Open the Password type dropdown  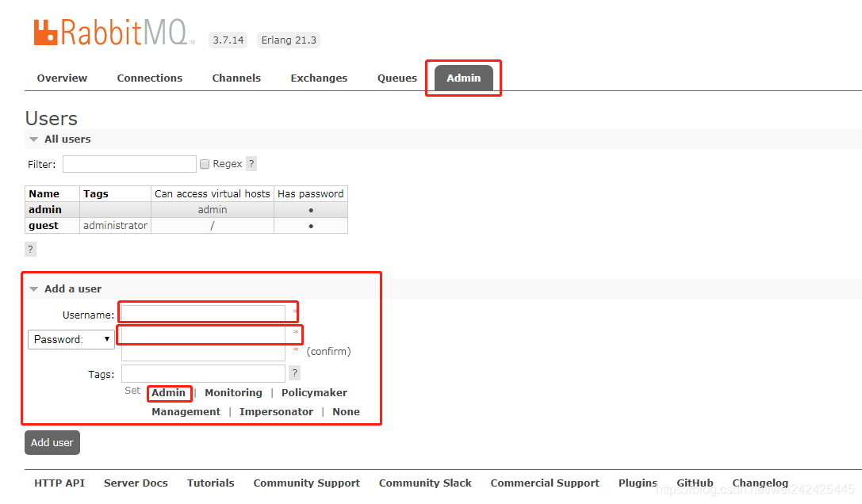click(x=71, y=339)
